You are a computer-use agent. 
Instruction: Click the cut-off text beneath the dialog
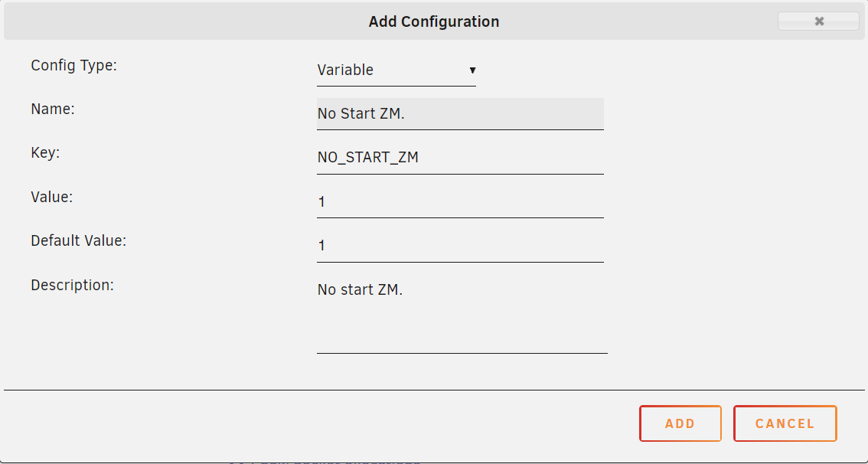[324, 461]
